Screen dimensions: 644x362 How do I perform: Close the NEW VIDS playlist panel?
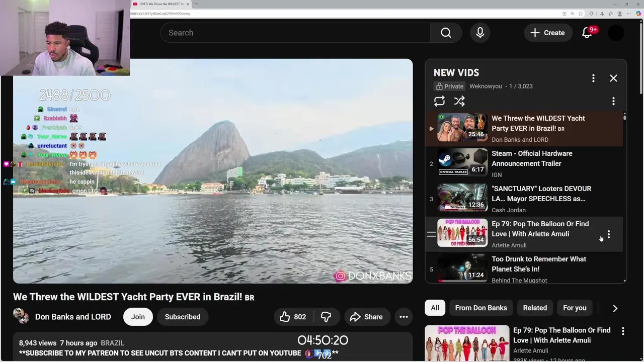[613, 78]
